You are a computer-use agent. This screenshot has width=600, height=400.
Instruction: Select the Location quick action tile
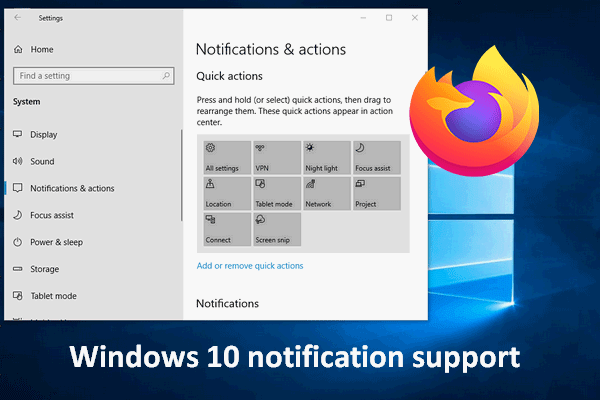point(227,193)
